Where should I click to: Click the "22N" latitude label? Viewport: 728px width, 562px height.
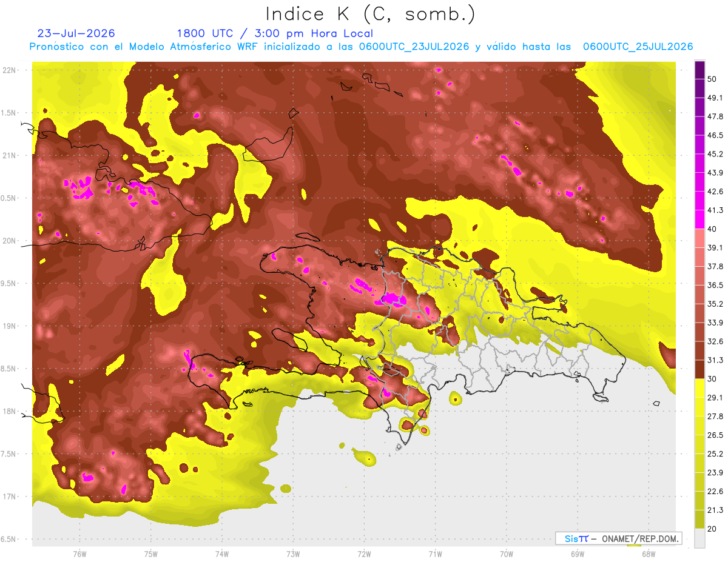(x=10, y=70)
